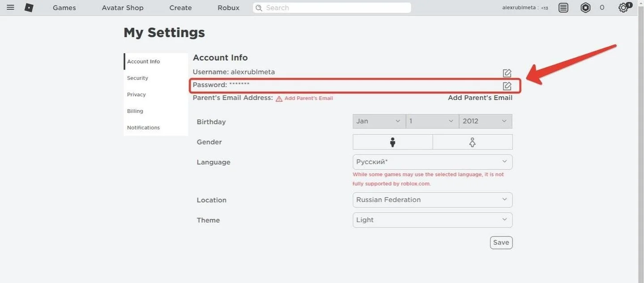Edit password using the pencil icon
The width and height of the screenshot is (644, 283).
click(507, 86)
